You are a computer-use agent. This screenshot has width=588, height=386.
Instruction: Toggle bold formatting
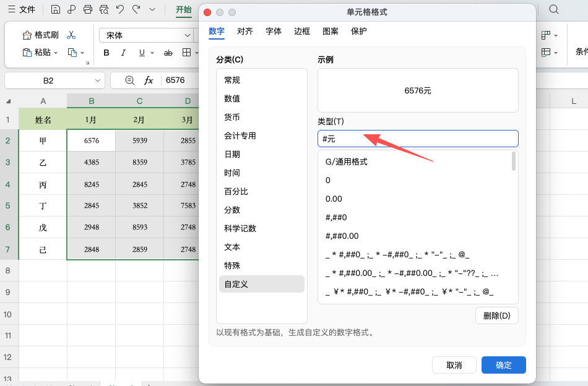(106, 53)
